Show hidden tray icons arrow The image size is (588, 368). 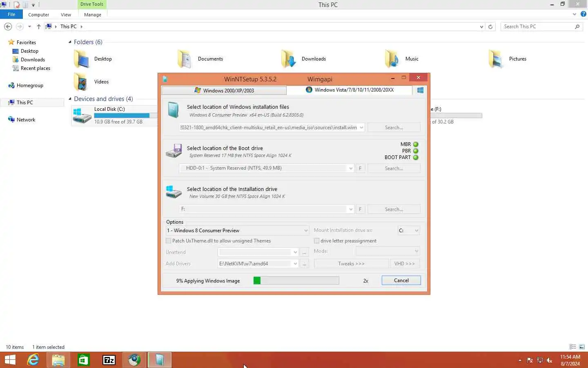click(x=520, y=360)
